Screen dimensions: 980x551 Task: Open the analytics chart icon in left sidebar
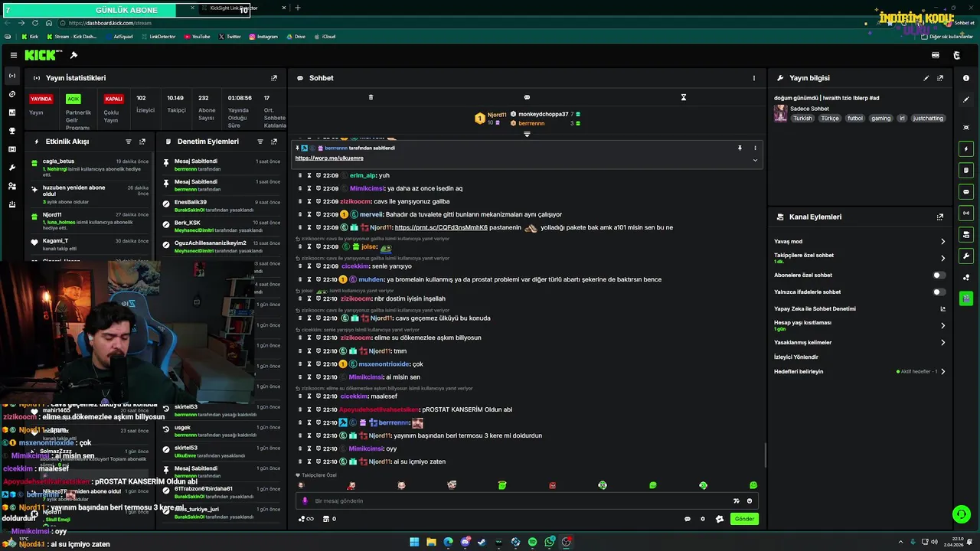(12, 112)
